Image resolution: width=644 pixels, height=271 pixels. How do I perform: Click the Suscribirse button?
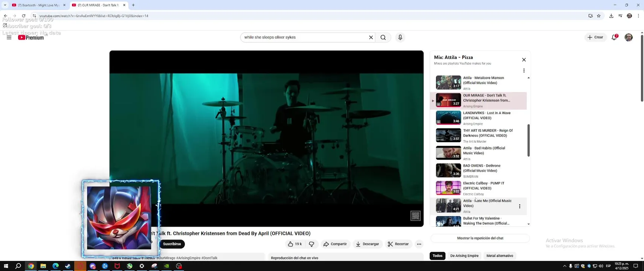pyautogui.click(x=172, y=244)
